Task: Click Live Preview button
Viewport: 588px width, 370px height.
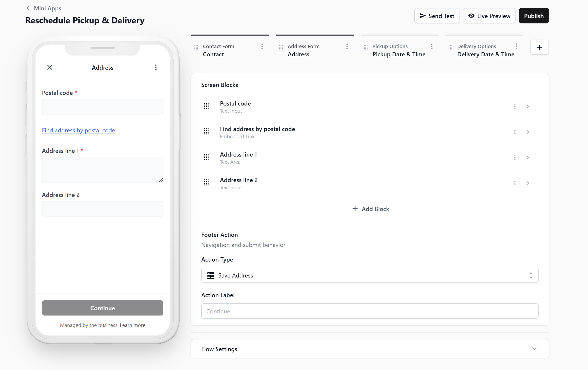Action: click(x=489, y=16)
